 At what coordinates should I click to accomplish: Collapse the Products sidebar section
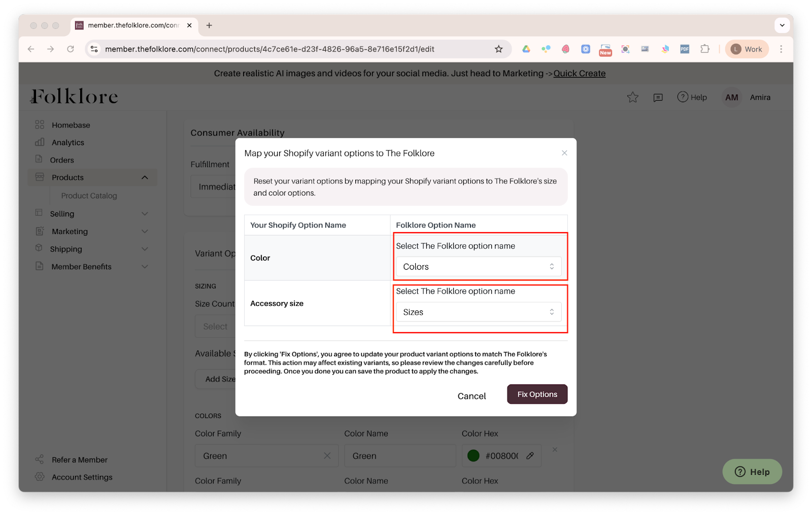[145, 177]
